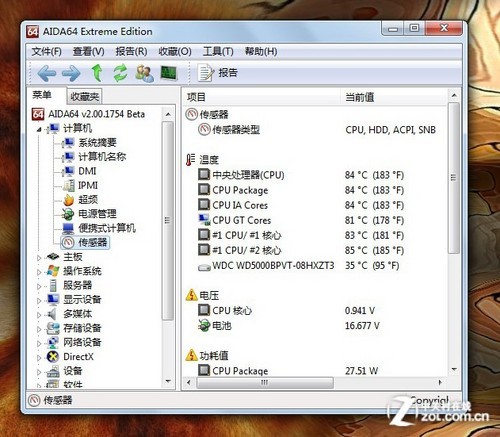Click the DirectX icon in tree
The width and height of the screenshot is (500, 437).
pyautogui.click(x=53, y=357)
